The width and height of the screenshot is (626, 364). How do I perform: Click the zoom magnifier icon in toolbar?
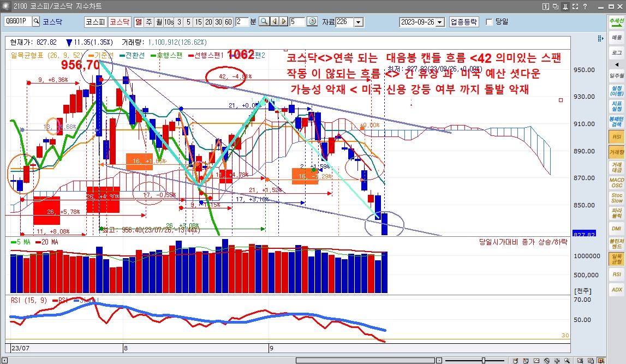(x=264, y=21)
